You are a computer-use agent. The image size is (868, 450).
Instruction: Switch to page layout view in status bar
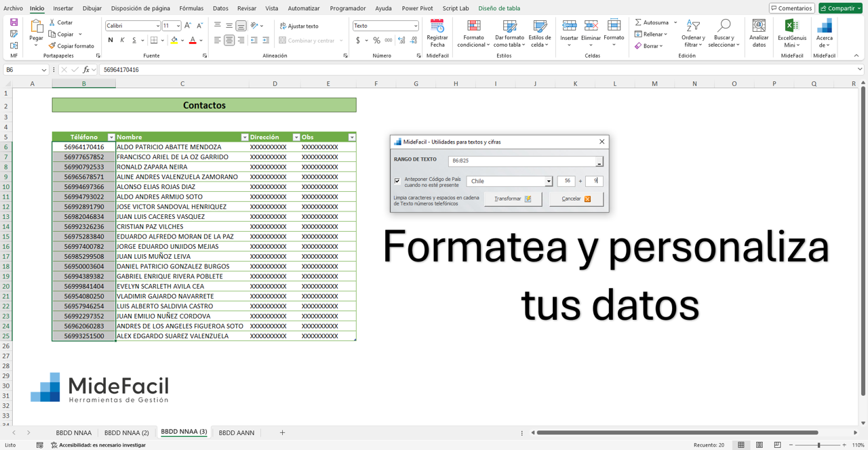[x=759, y=445]
